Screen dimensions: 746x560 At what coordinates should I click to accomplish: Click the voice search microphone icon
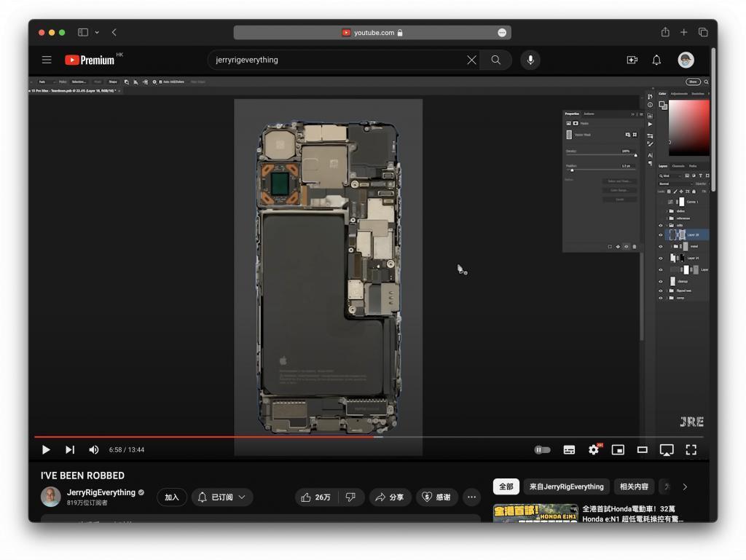coord(530,60)
